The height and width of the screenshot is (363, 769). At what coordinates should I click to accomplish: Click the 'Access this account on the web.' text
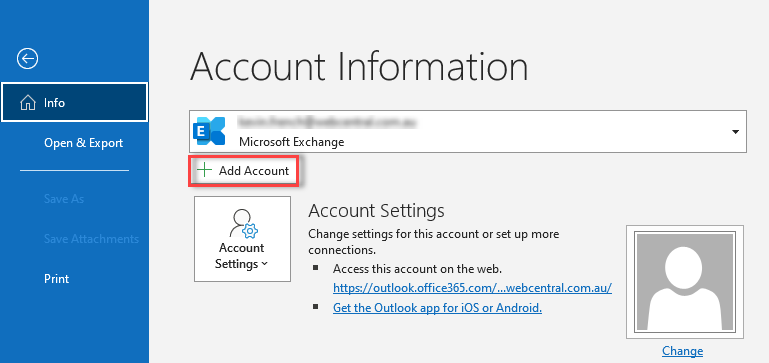coord(417,269)
